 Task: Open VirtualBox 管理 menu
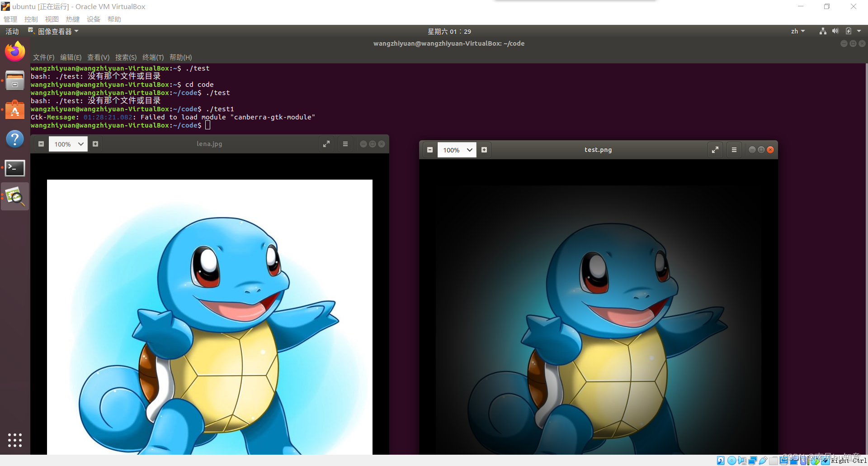10,19
